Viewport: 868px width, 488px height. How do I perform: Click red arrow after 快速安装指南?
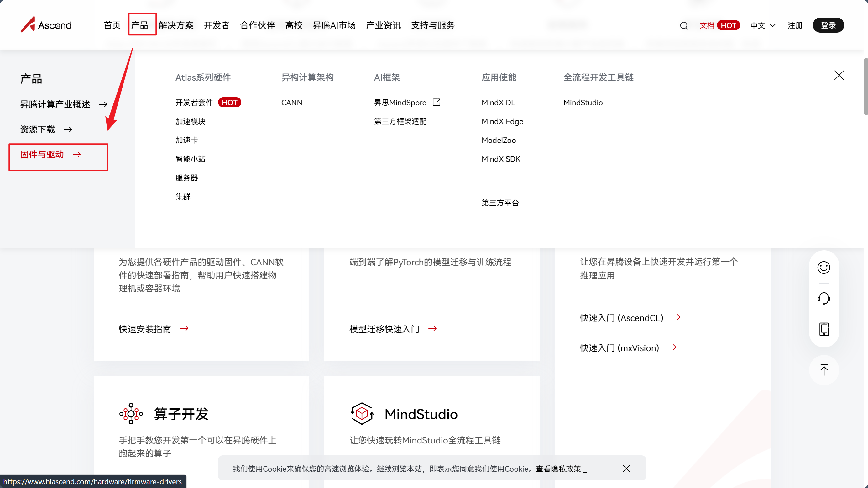pyautogui.click(x=184, y=328)
